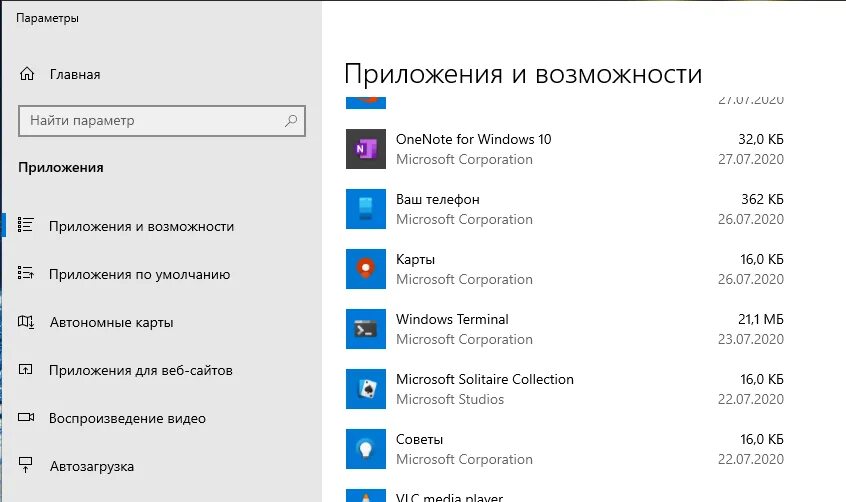Click the 362 КБ size value

click(762, 199)
